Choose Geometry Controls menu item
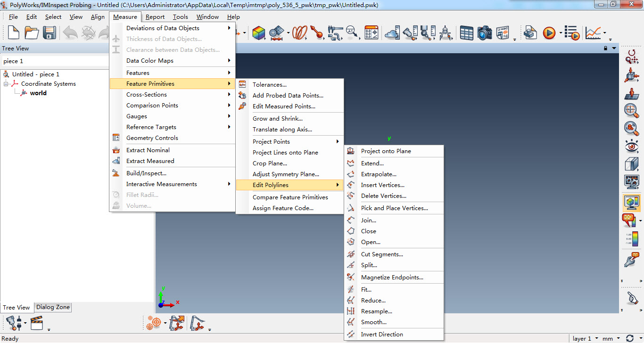644x343 pixels. point(172,138)
